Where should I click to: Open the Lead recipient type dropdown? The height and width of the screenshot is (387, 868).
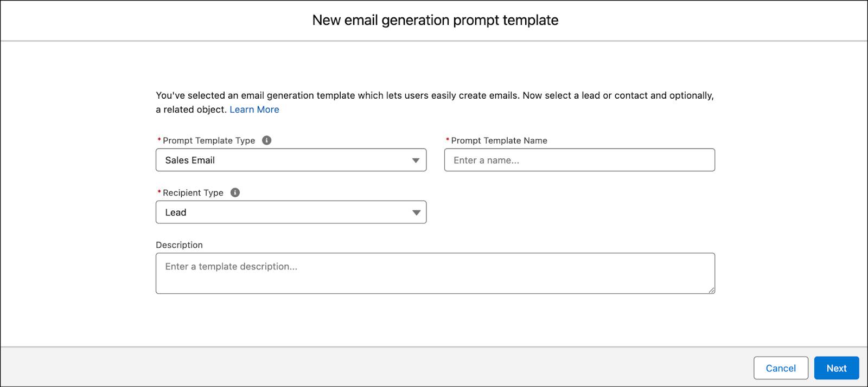click(291, 212)
